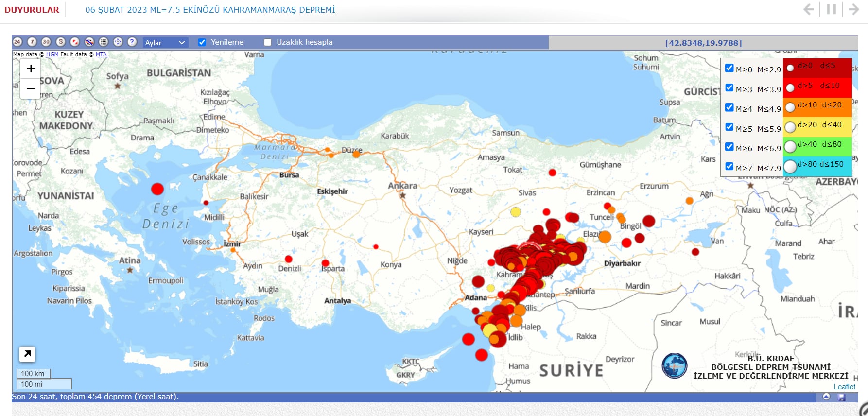Toggle the fault lines layer icon
The image size is (868, 416).
pyautogui.click(x=89, y=42)
